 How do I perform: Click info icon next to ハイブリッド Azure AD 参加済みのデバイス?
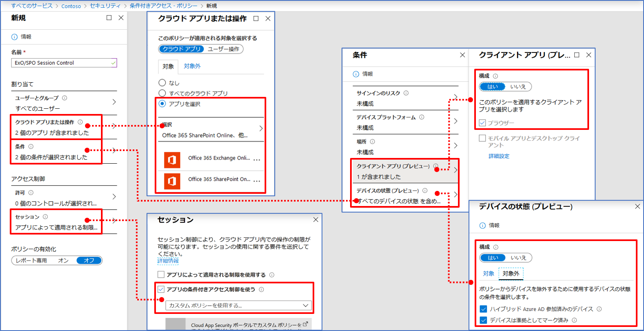tap(599, 309)
